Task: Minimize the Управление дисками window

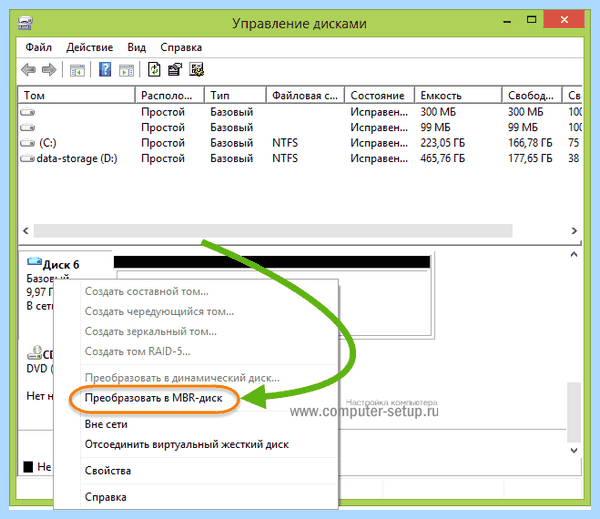Action: 507,20
